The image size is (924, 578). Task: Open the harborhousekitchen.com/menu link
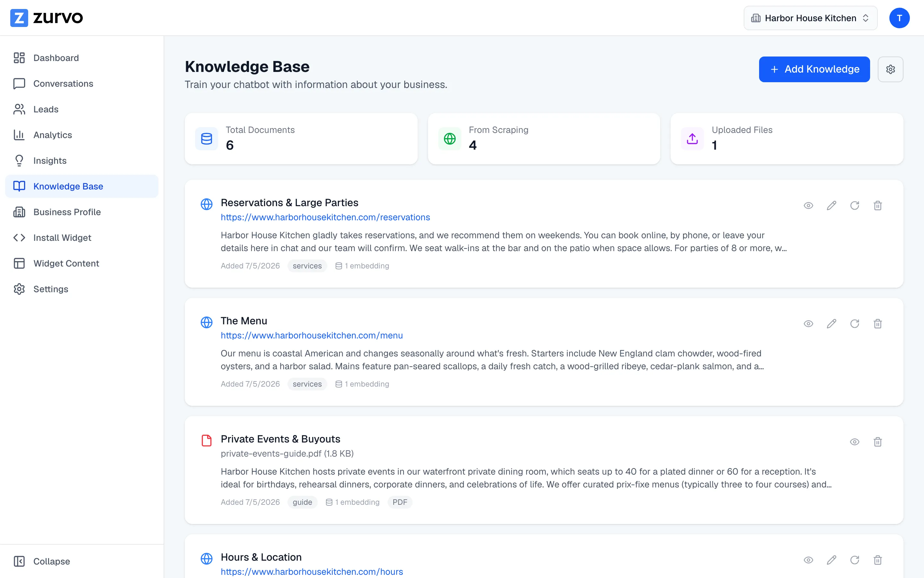click(312, 335)
